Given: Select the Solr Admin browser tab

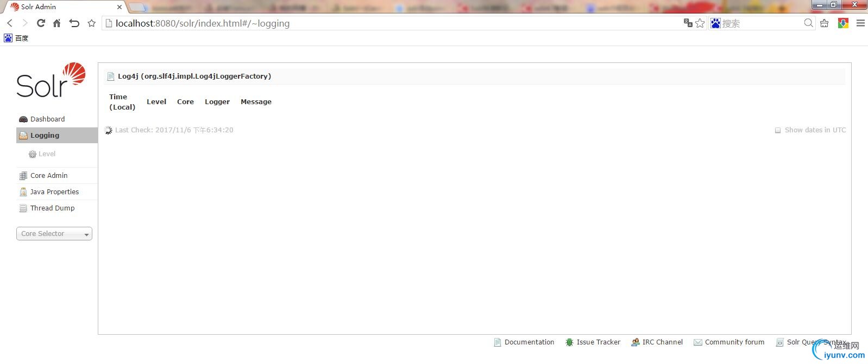Looking at the screenshot, I should click(x=64, y=7).
